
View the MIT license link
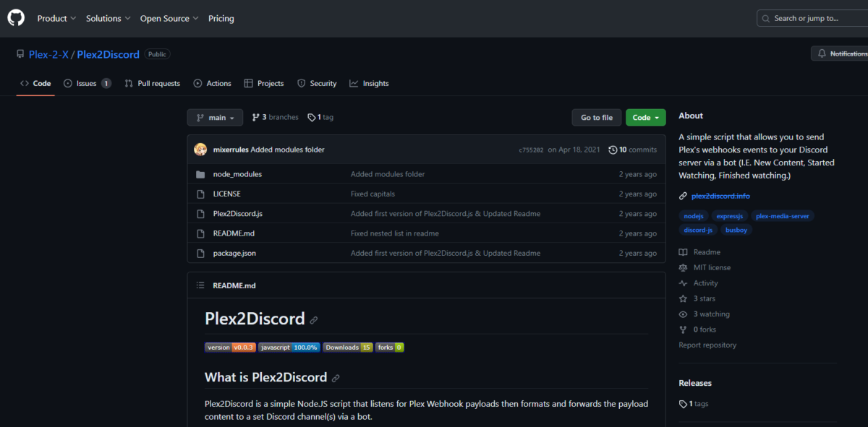(x=705, y=267)
